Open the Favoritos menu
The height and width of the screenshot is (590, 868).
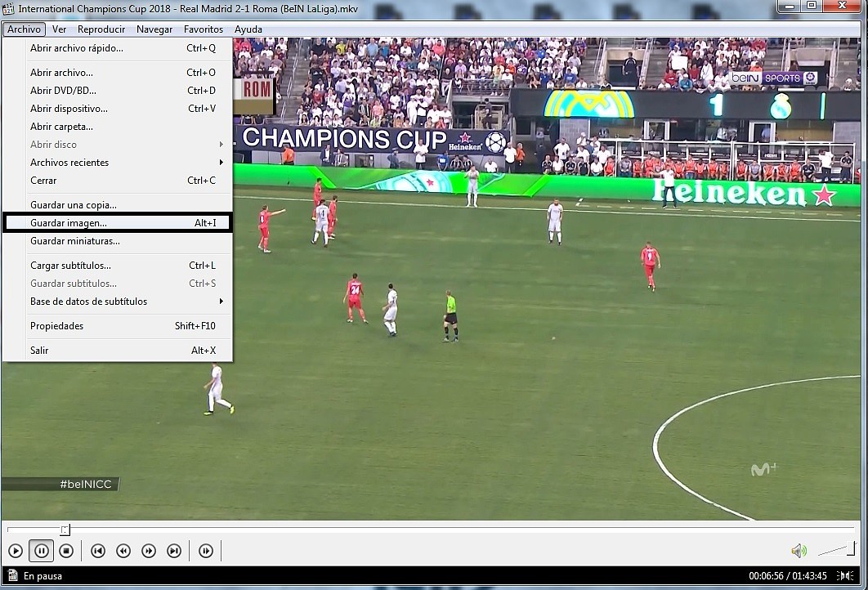204,29
